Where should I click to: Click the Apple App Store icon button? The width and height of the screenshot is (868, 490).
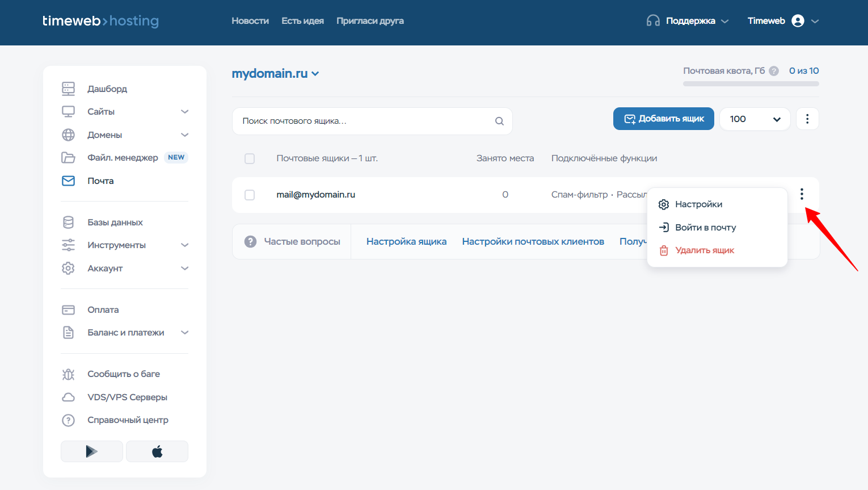(157, 451)
